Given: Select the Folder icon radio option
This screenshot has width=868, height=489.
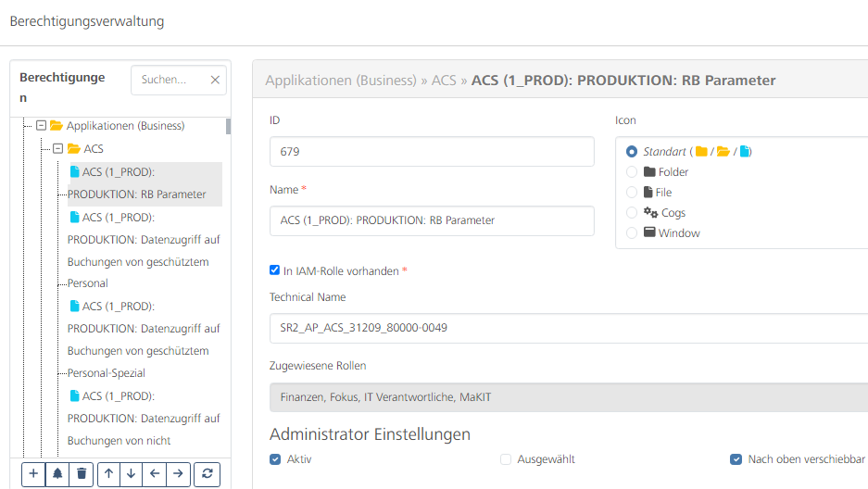Looking at the screenshot, I should click(x=632, y=172).
